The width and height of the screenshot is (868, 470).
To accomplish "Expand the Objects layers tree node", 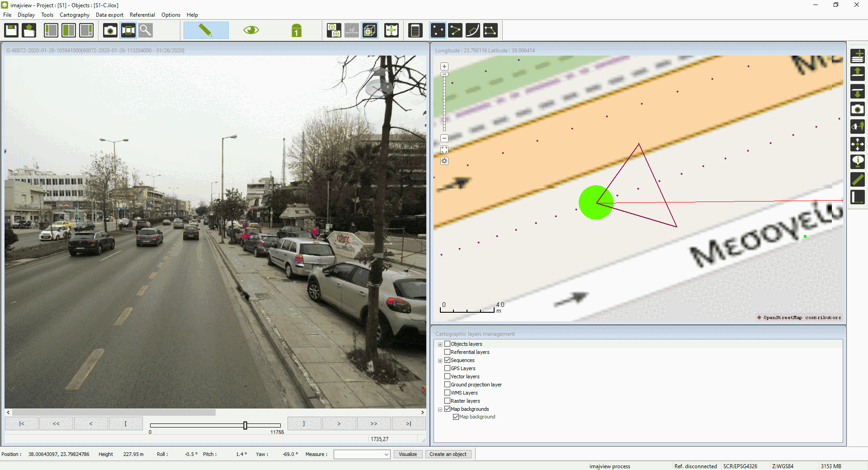I will [440, 344].
